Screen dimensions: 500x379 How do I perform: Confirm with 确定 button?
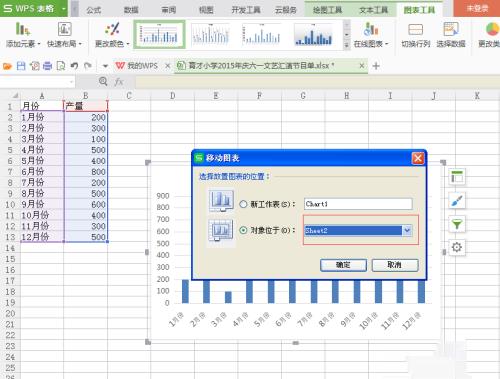(x=343, y=265)
